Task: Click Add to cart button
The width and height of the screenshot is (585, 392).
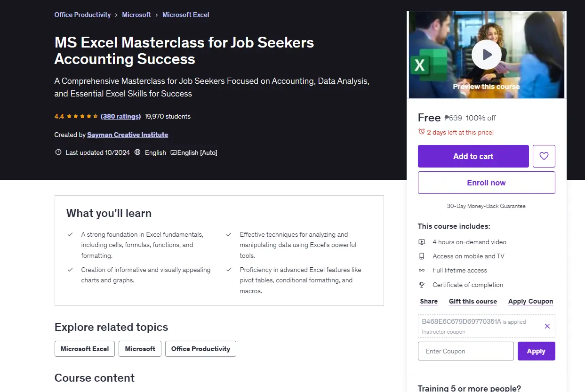Action: [473, 156]
